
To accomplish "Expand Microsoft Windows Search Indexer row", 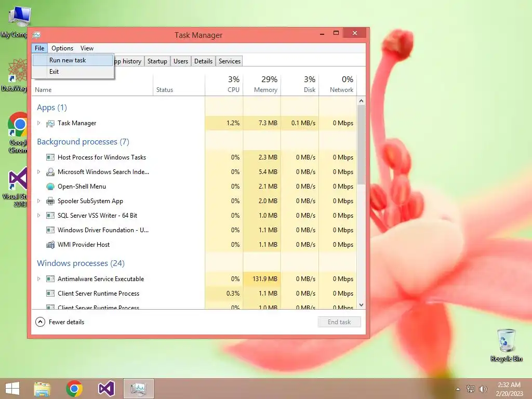I will coord(38,172).
